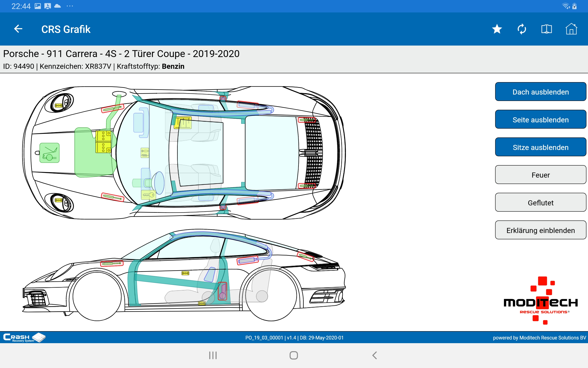Open the manual book icon
588x368 pixels.
(546, 29)
